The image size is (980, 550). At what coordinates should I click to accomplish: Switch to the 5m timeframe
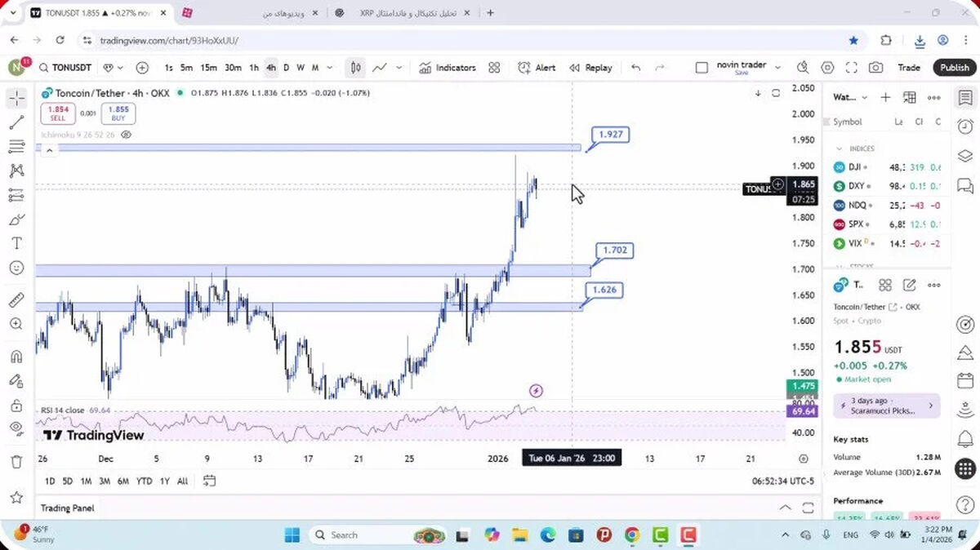click(x=187, y=68)
